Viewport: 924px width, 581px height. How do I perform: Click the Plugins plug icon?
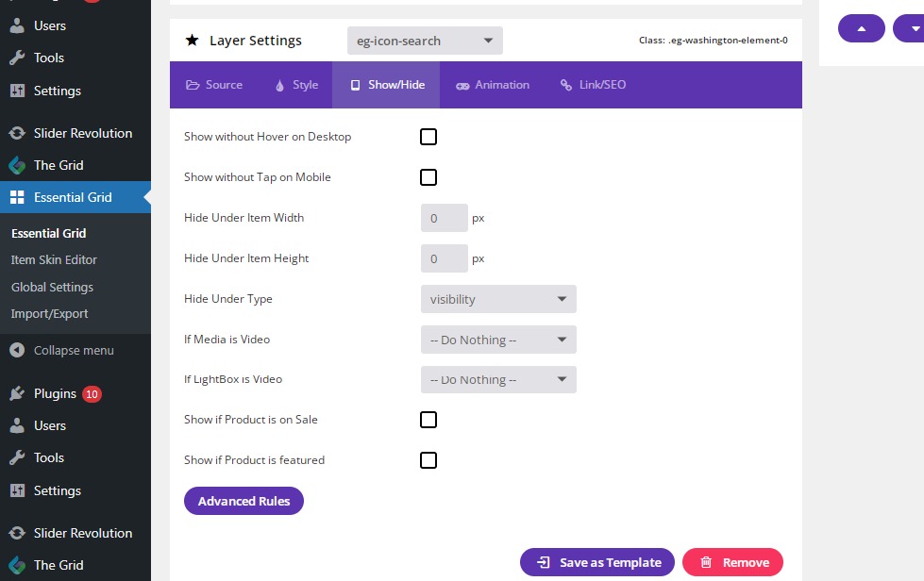[x=17, y=394]
